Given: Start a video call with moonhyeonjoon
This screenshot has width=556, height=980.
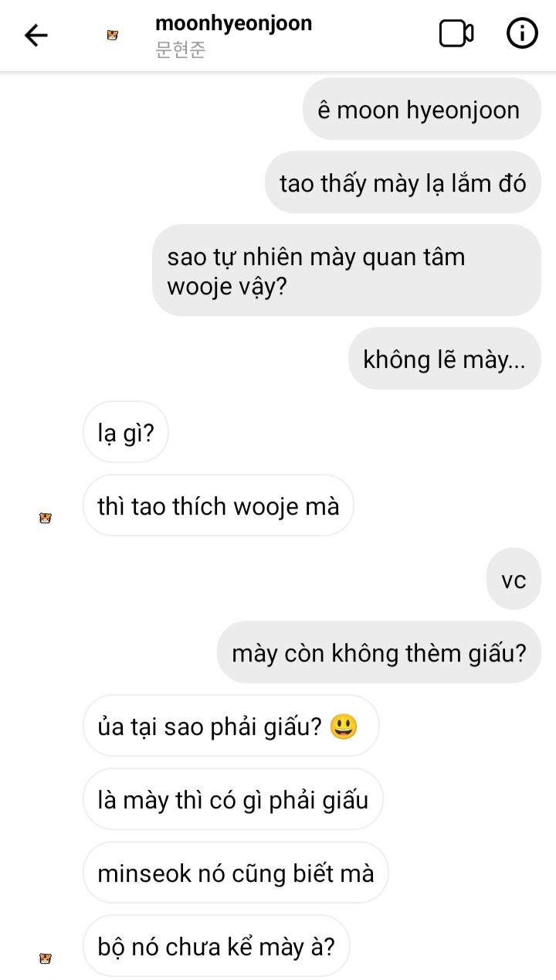Looking at the screenshot, I should click(x=456, y=34).
